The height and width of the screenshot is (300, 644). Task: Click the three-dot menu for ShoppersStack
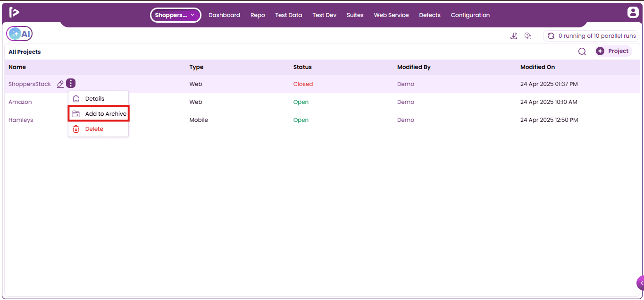(x=71, y=84)
